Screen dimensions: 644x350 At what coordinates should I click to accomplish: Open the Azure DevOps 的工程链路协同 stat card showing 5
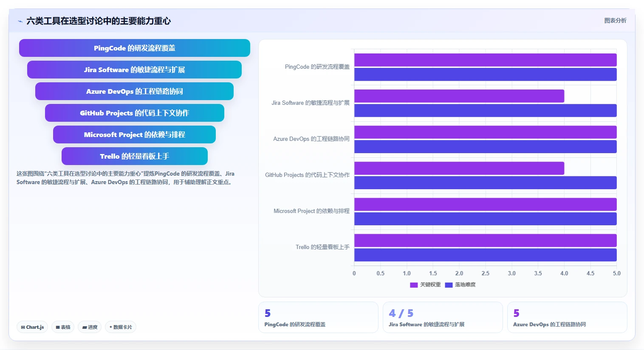pyautogui.click(x=567, y=317)
